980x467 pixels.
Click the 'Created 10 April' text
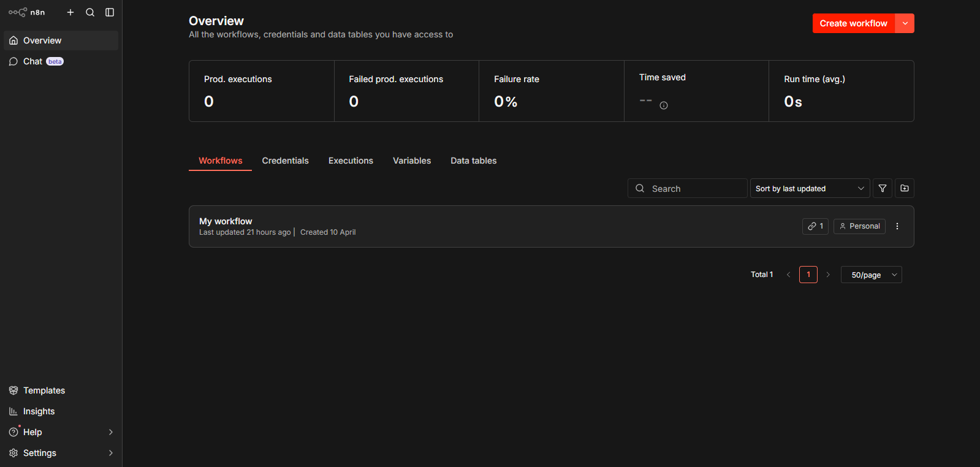(x=328, y=232)
